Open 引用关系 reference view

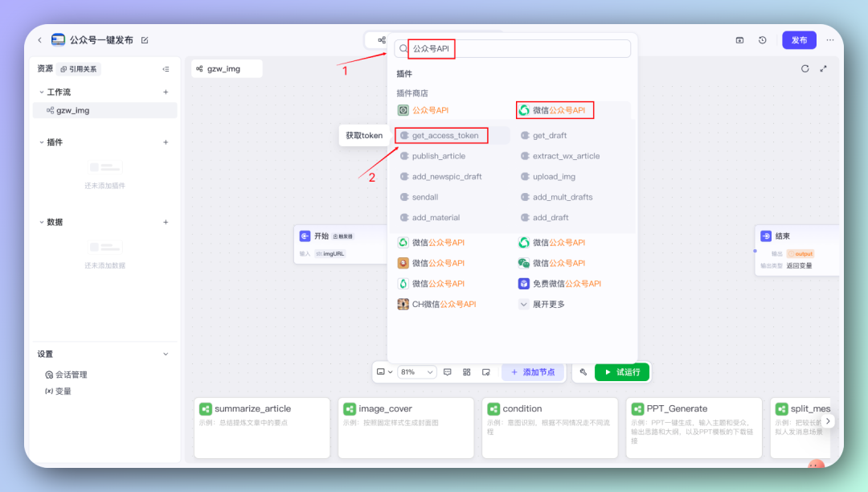click(79, 69)
